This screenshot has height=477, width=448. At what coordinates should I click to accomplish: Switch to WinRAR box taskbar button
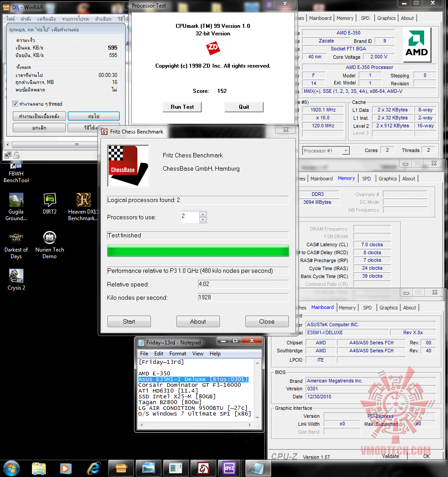click(x=121, y=469)
